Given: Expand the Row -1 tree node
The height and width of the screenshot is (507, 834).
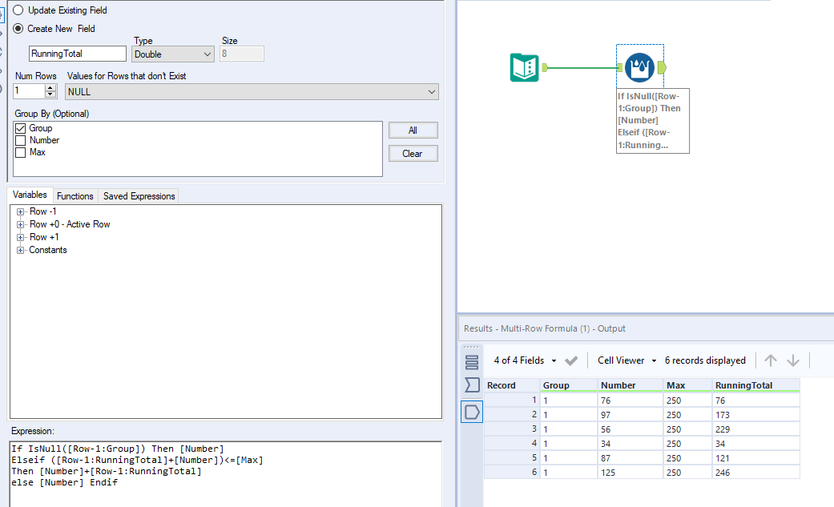Looking at the screenshot, I should 20,212.
